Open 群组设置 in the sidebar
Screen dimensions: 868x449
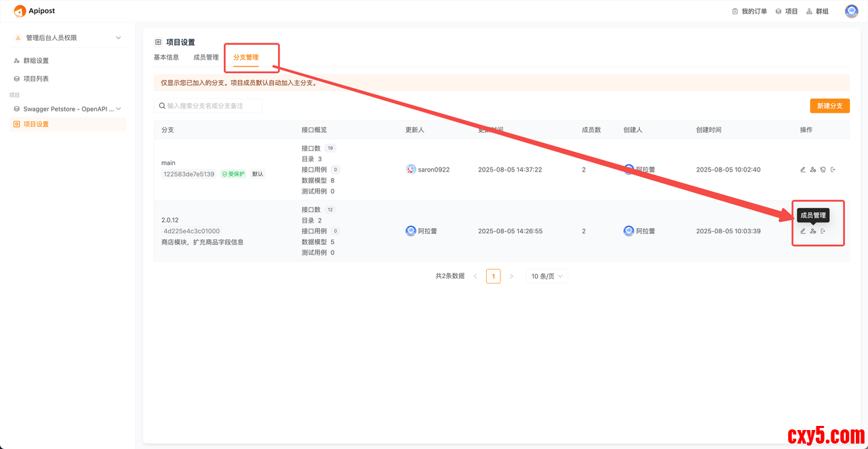(x=36, y=61)
